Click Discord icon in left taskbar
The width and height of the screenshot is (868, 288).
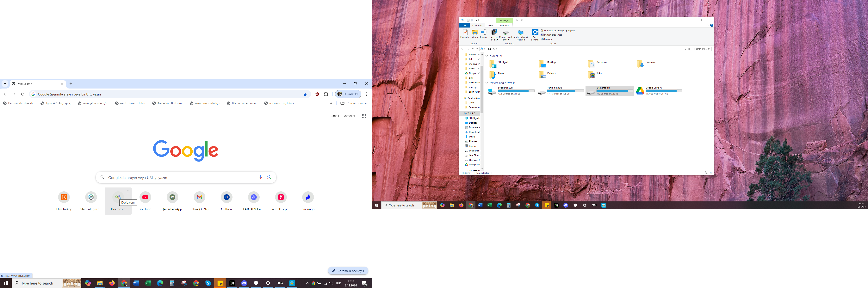tap(244, 283)
